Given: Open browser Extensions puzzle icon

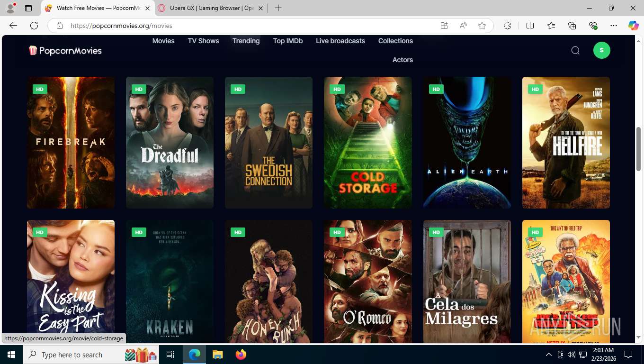Looking at the screenshot, I should point(507,26).
